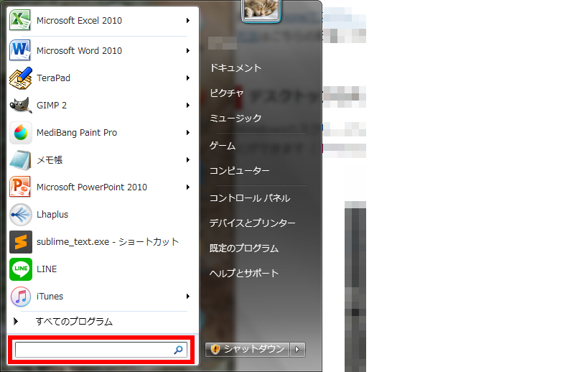Open ヘルプとサポート
Viewport: 588px width, 372px height.
tap(244, 274)
